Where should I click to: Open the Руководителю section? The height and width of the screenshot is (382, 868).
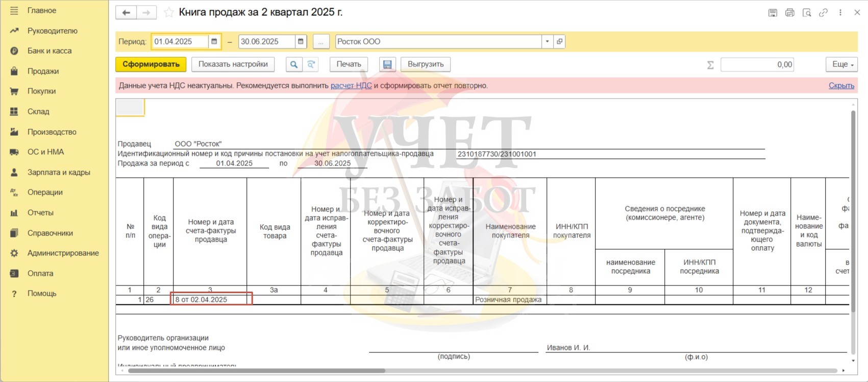(x=52, y=31)
